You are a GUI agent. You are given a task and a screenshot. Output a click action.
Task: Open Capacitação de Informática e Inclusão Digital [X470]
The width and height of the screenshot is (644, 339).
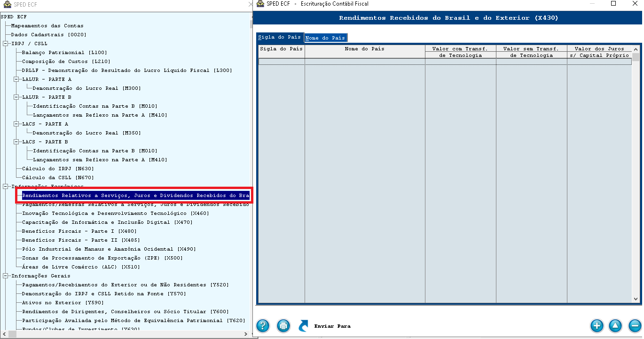107,222
